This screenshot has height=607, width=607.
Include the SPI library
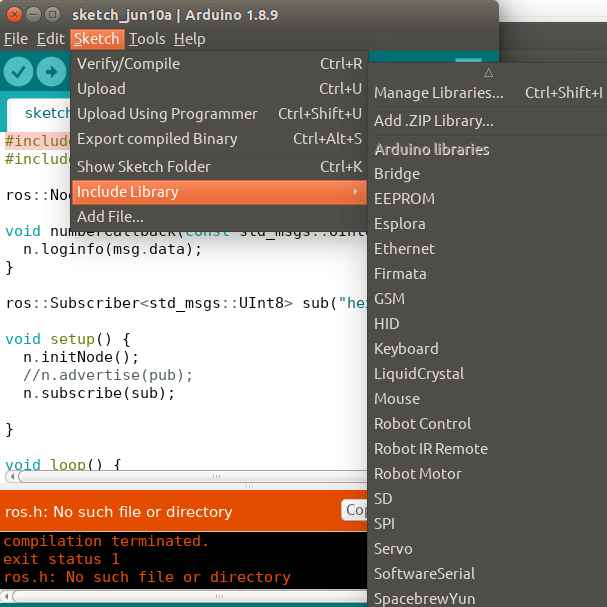click(x=488, y=524)
